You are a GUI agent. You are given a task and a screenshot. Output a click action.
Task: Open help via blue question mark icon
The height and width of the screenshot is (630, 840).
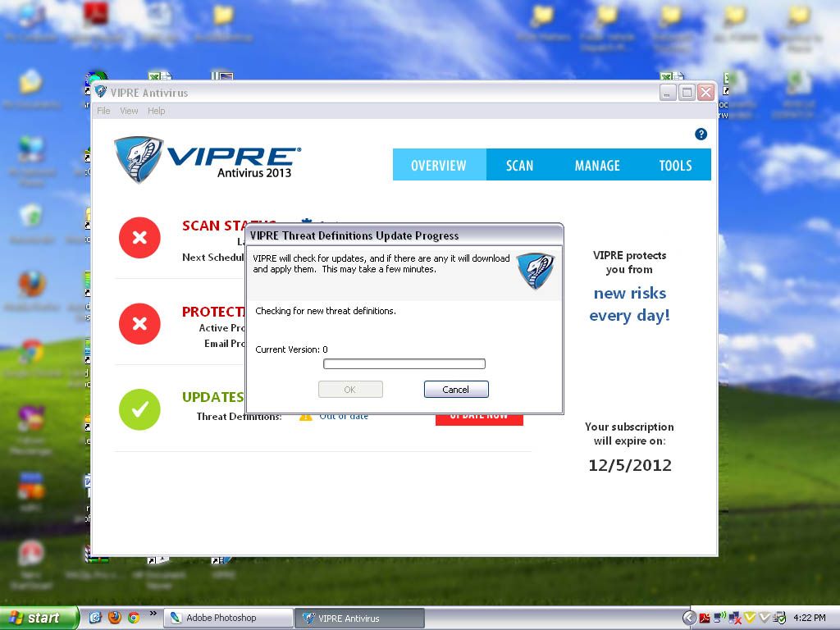(x=701, y=134)
